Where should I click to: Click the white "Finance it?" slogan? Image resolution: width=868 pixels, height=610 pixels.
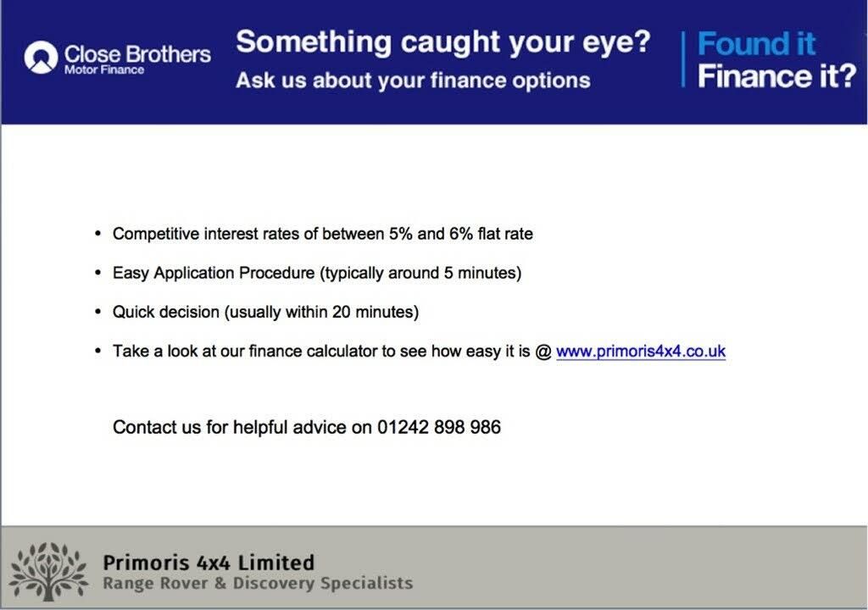point(776,76)
